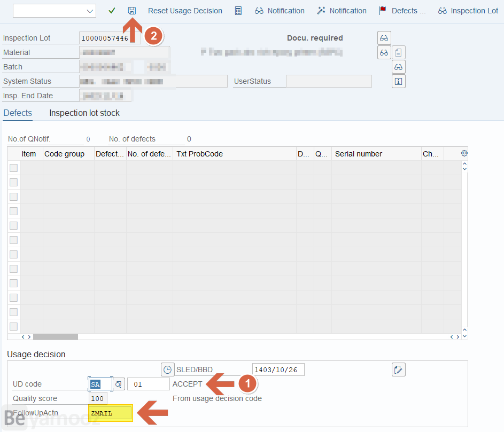Open Defects via red flag icon

[x=402, y=11]
